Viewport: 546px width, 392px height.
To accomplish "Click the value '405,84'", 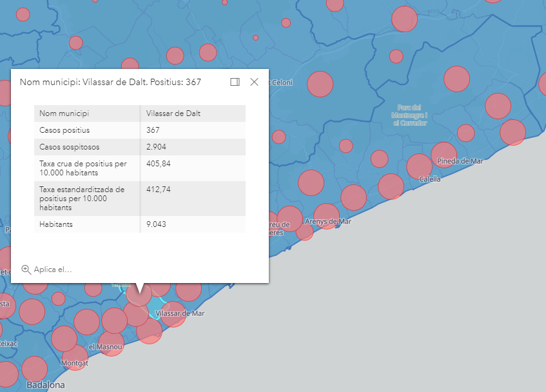I will point(159,164).
